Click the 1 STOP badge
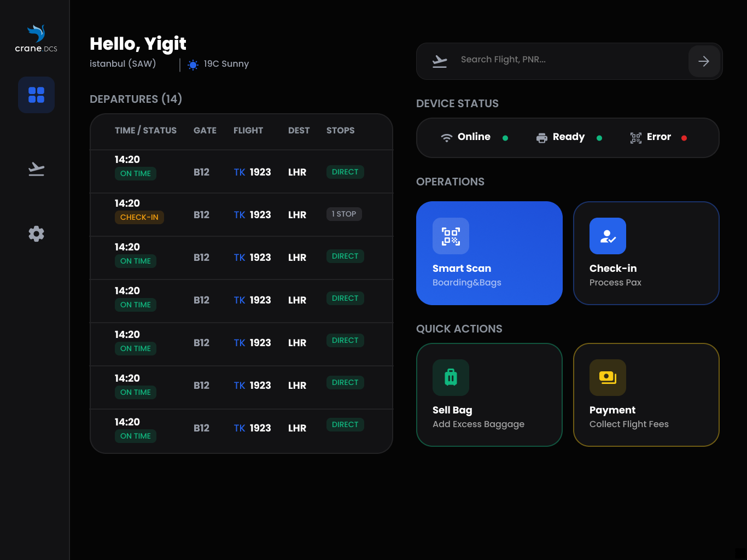 pyautogui.click(x=344, y=214)
